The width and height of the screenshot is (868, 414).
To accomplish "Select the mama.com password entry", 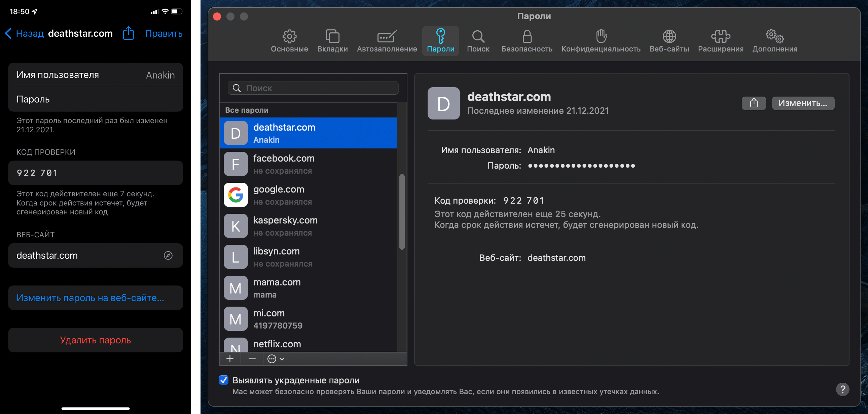I will 308,288.
